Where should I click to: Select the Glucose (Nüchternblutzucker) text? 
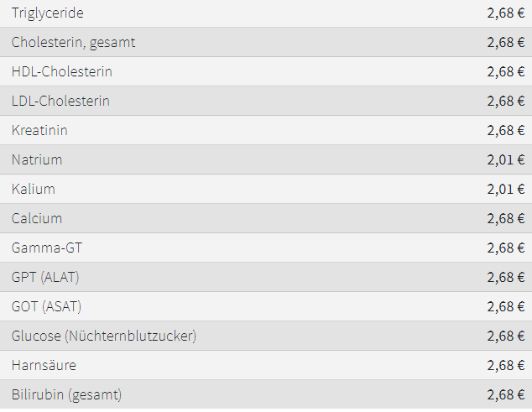[103, 336]
